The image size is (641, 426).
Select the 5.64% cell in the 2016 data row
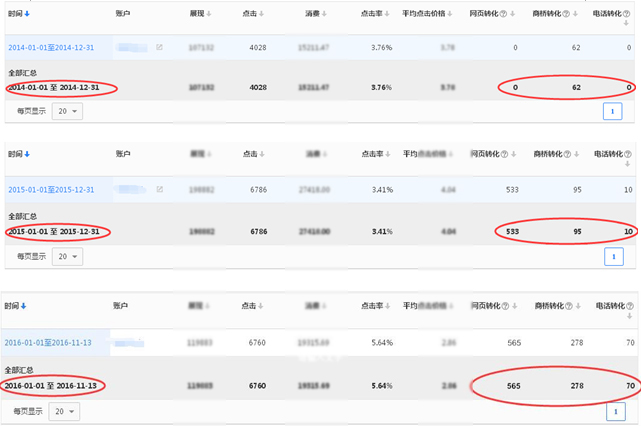pos(382,343)
